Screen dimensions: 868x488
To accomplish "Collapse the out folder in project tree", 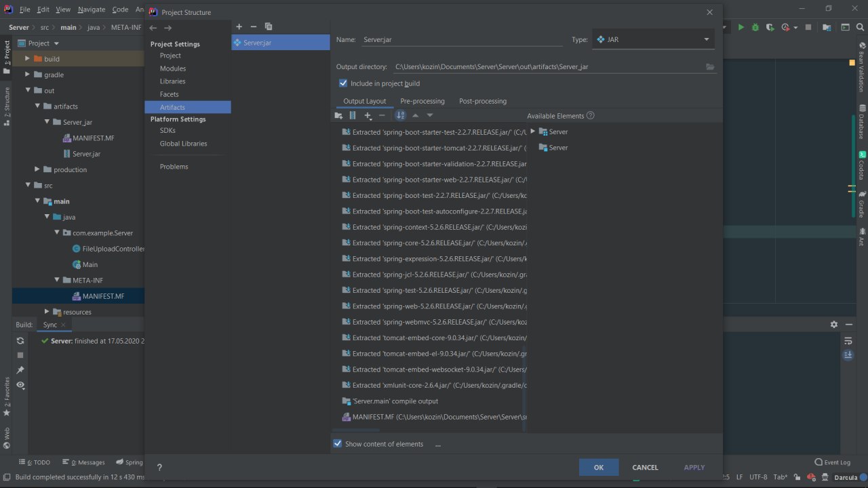I will click(x=28, y=91).
